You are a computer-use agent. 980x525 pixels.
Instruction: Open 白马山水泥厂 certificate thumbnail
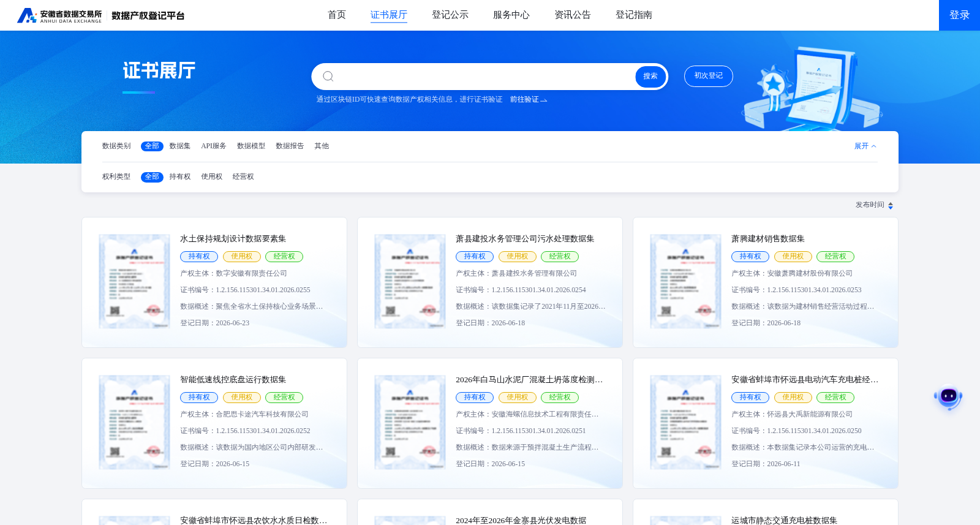[x=410, y=422]
